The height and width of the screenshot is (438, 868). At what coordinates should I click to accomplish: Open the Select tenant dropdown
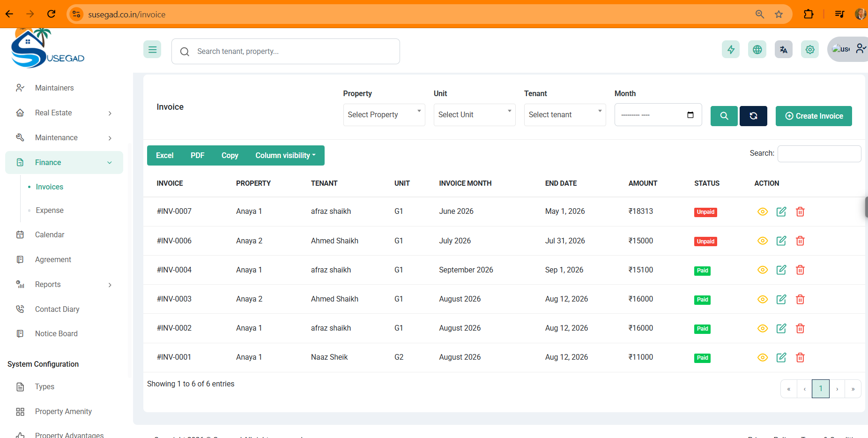click(x=565, y=115)
